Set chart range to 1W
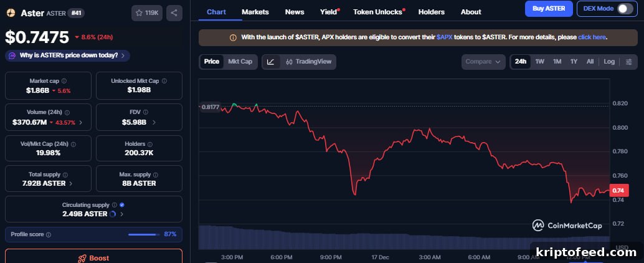The height and width of the screenshot is (263, 644). (540, 62)
